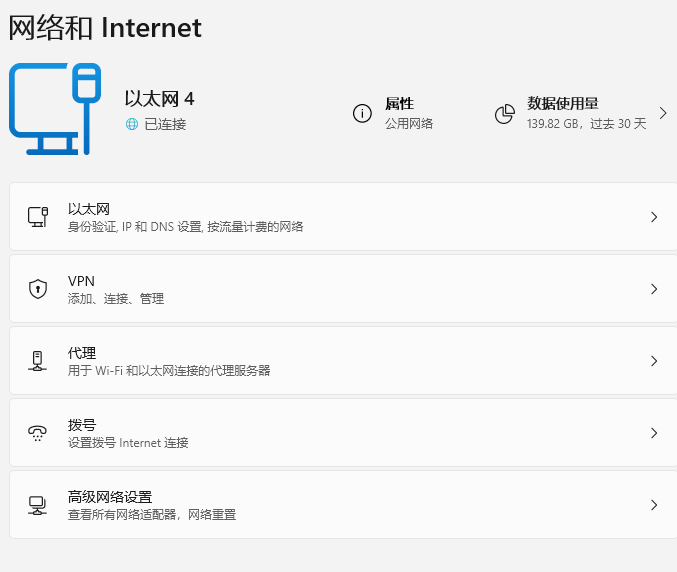Image resolution: width=677 pixels, height=572 pixels.
Task: Click the VPN shield icon
Action: [38, 289]
